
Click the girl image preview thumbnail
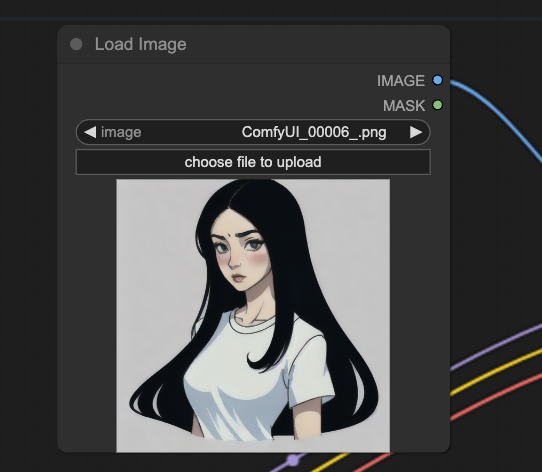click(253, 315)
